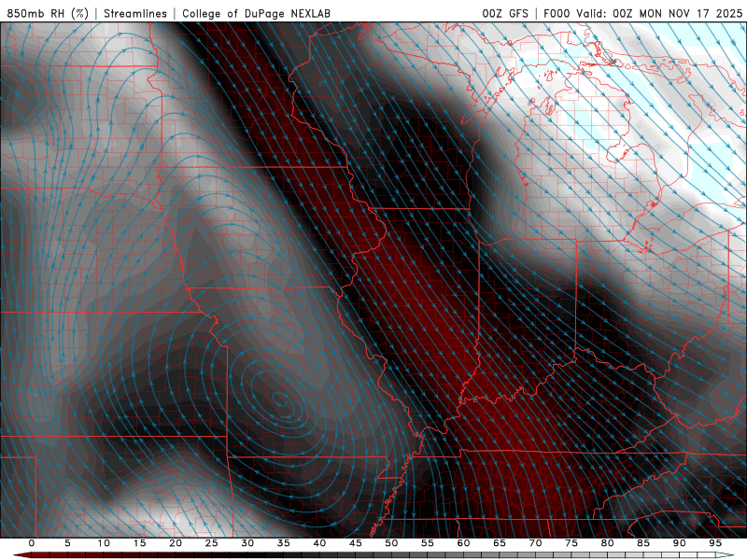Click the '60' color scale label
Viewport: 747px width, 560px height.
(x=463, y=543)
